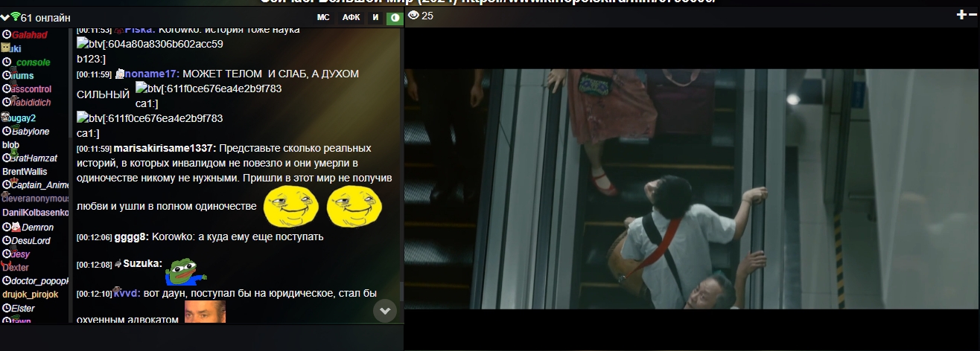
Task: Click cat avatar icon beside Demron
Action: point(16,227)
